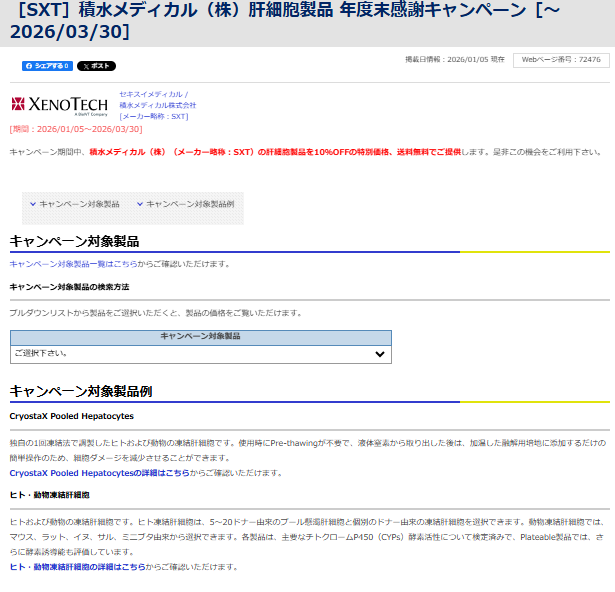Click the XenoTech logo image
The image size is (615, 592).
(60, 105)
